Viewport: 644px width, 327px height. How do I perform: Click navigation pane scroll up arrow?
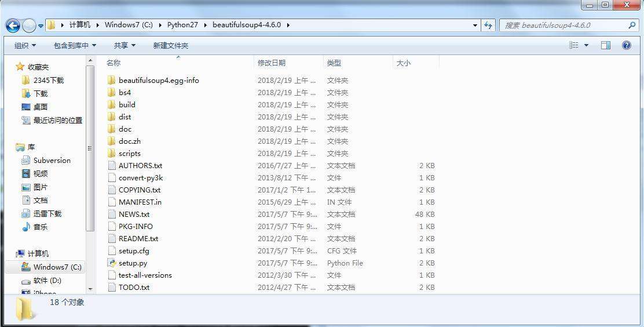point(91,61)
